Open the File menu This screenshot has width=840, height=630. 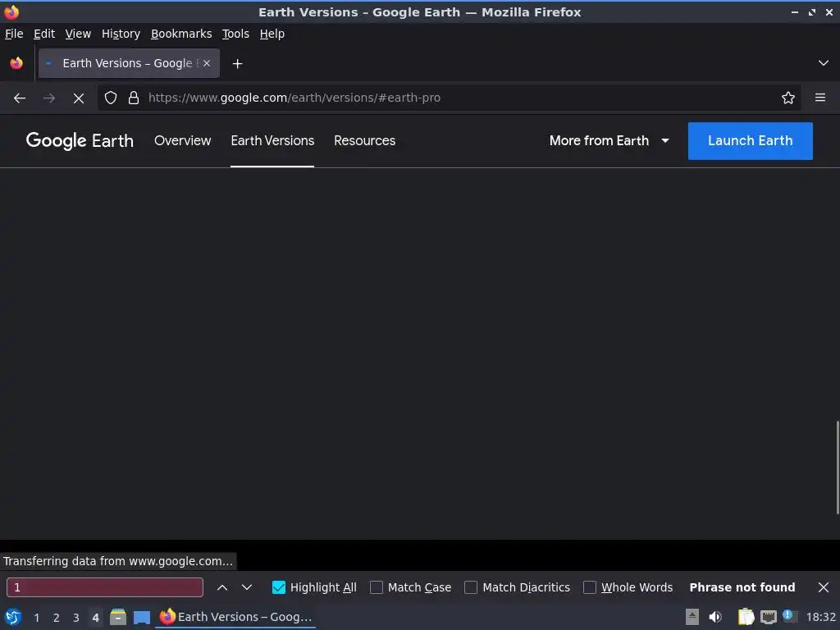pos(14,34)
